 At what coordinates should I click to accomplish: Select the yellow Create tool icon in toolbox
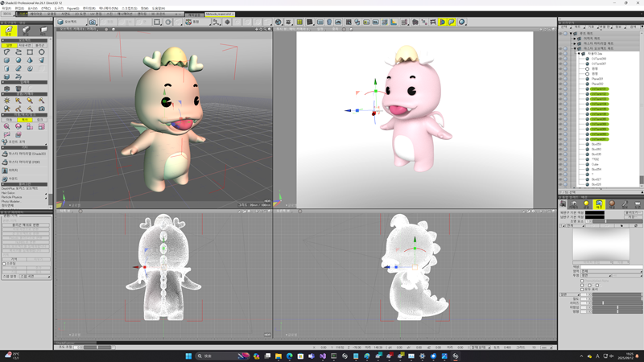click(9, 31)
